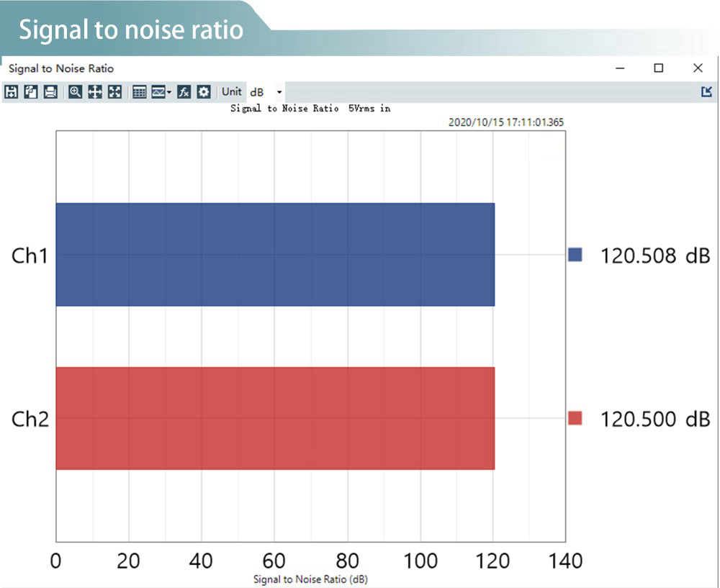
Task: Click the save graph icon
Action: [x=11, y=92]
